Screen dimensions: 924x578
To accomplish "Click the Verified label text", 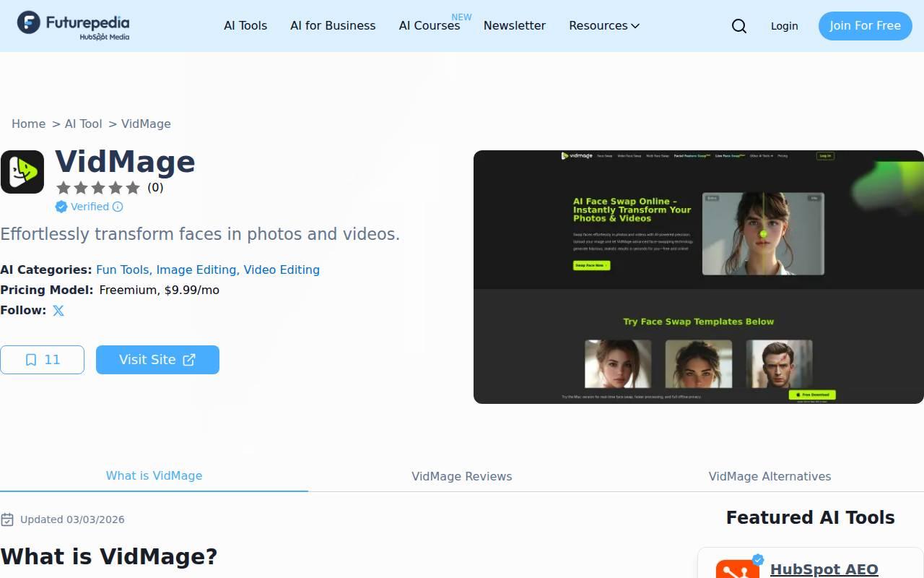I will tap(90, 207).
